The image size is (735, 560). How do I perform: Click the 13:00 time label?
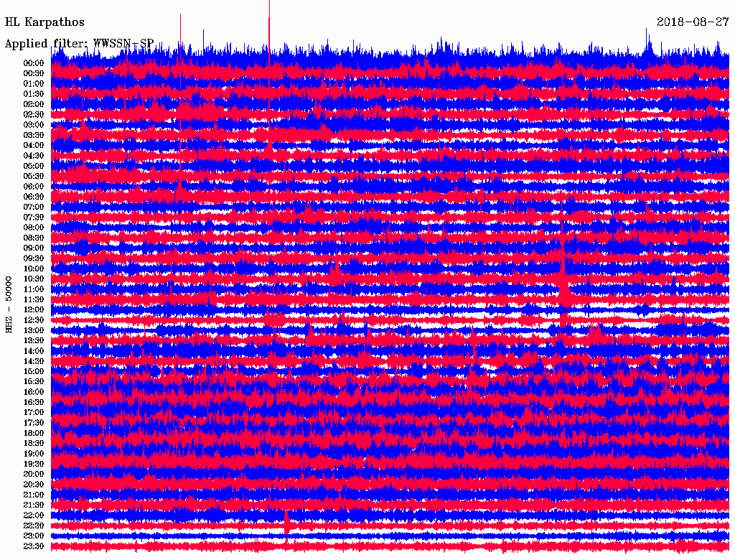[34, 330]
